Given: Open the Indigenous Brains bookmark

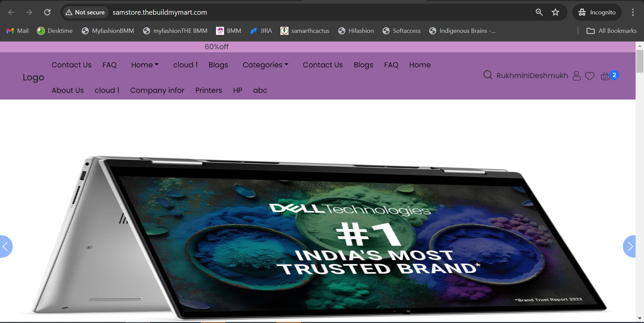Looking at the screenshot, I should click(462, 31).
